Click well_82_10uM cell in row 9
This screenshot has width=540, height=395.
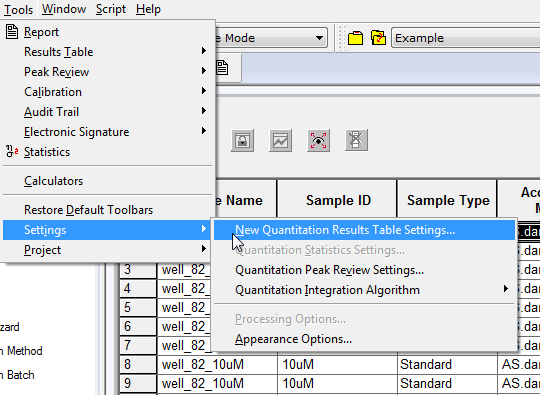point(217,383)
